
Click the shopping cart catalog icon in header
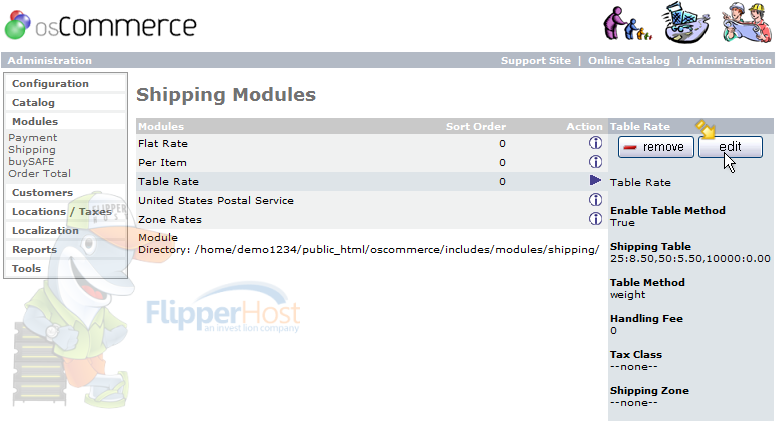point(685,22)
